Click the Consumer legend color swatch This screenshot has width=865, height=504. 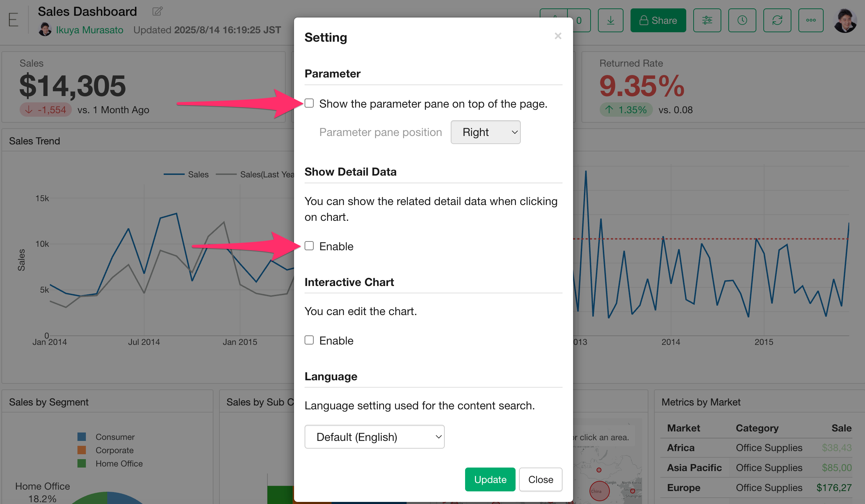coord(82,437)
